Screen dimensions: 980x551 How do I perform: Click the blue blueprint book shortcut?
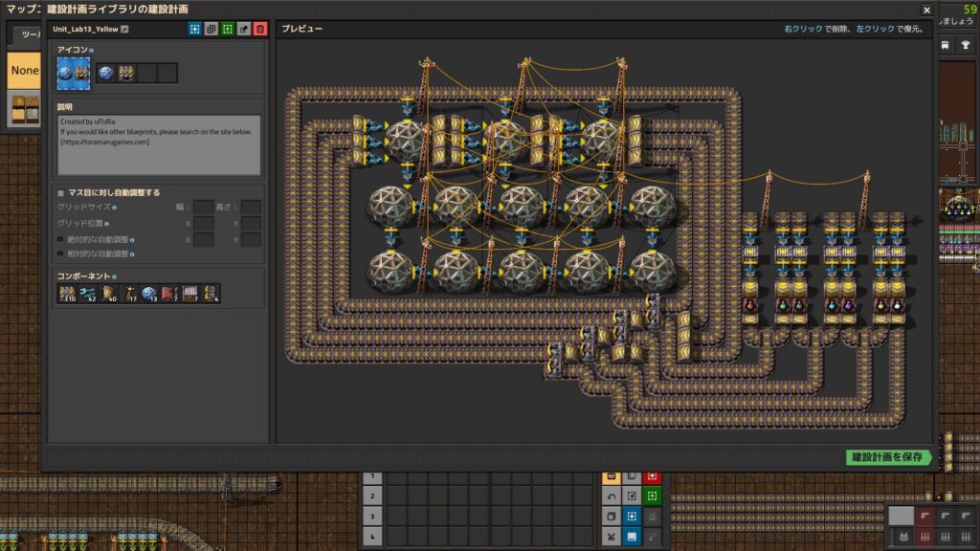pos(632,537)
